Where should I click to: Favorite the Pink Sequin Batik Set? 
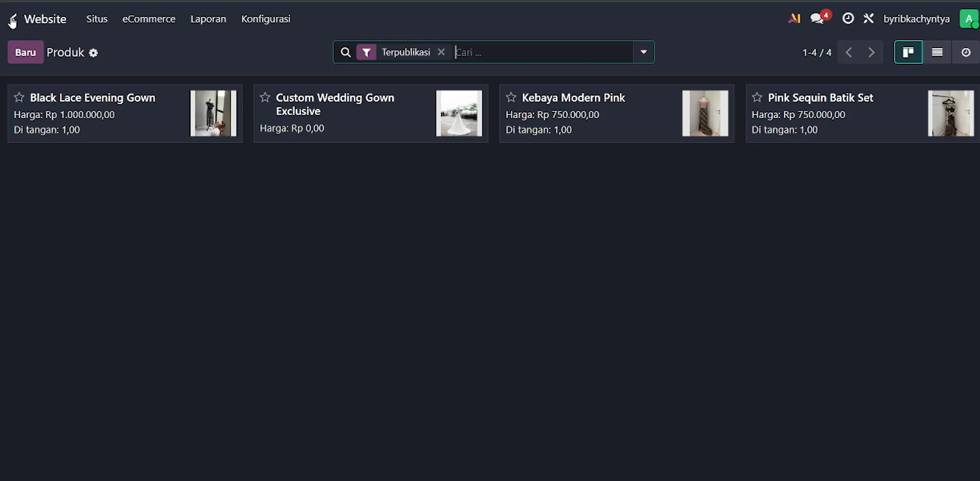click(757, 97)
